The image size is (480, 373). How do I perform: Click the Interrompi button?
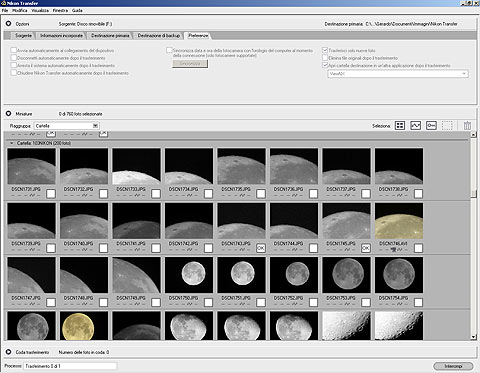coord(453,366)
